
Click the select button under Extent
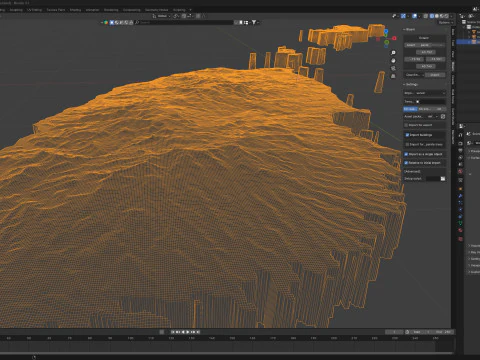pyautogui.click(x=411, y=45)
